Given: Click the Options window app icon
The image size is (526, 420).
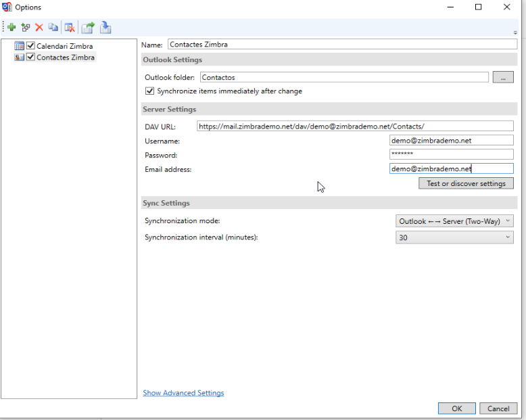Looking at the screenshot, I should point(6,7).
